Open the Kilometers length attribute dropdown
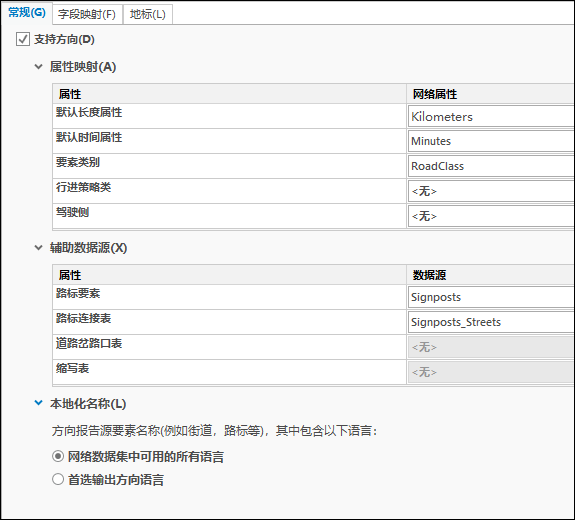The height and width of the screenshot is (520, 575). click(x=491, y=117)
